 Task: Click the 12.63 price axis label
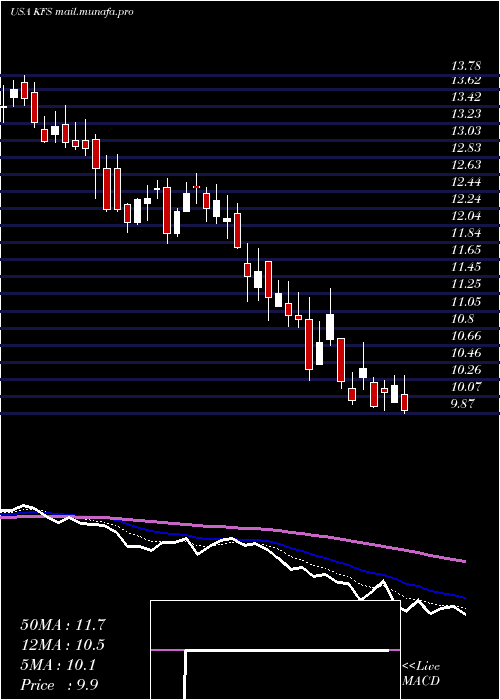pyautogui.click(x=466, y=165)
